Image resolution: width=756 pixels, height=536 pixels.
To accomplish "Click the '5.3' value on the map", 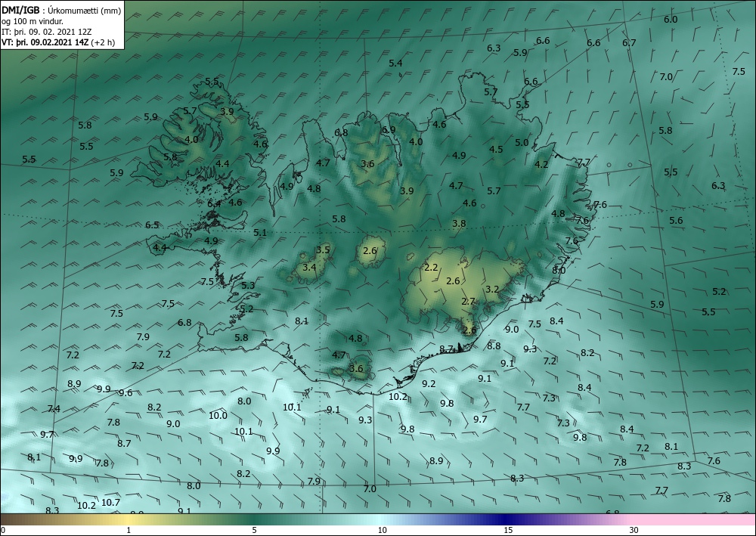I will 248,285.
